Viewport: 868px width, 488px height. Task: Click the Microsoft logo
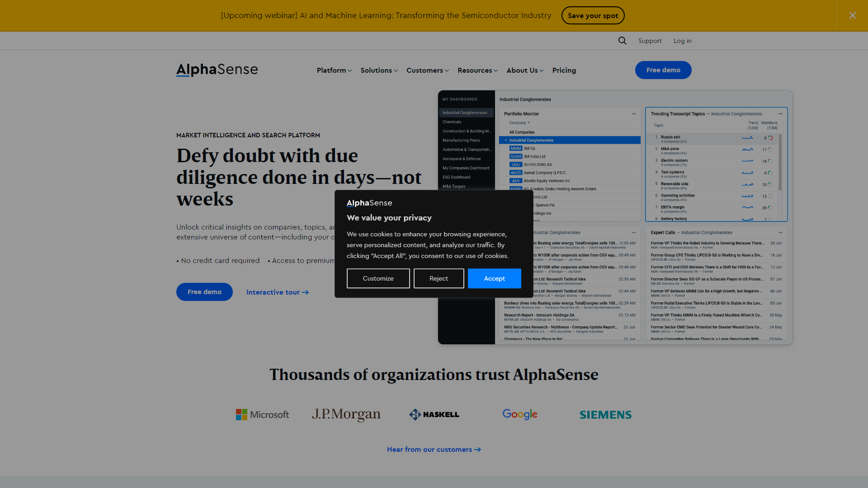pyautogui.click(x=262, y=414)
